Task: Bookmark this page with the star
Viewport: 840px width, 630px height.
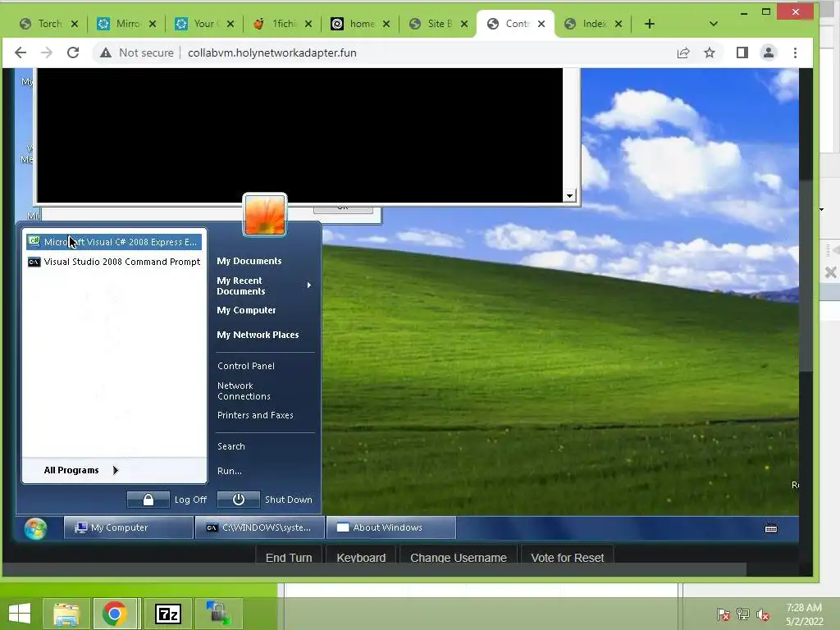Action: (x=710, y=52)
